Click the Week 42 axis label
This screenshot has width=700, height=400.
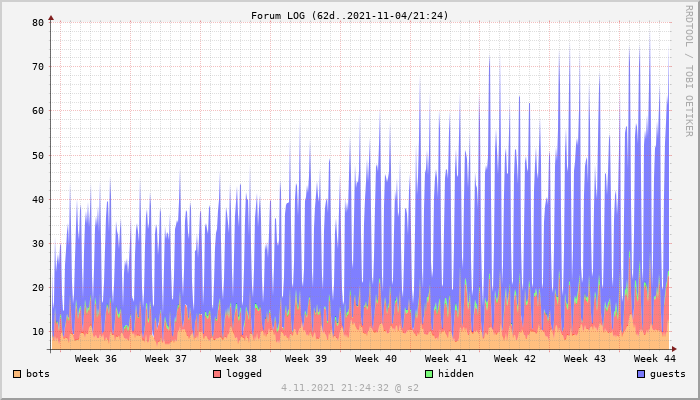tap(515, 358)
